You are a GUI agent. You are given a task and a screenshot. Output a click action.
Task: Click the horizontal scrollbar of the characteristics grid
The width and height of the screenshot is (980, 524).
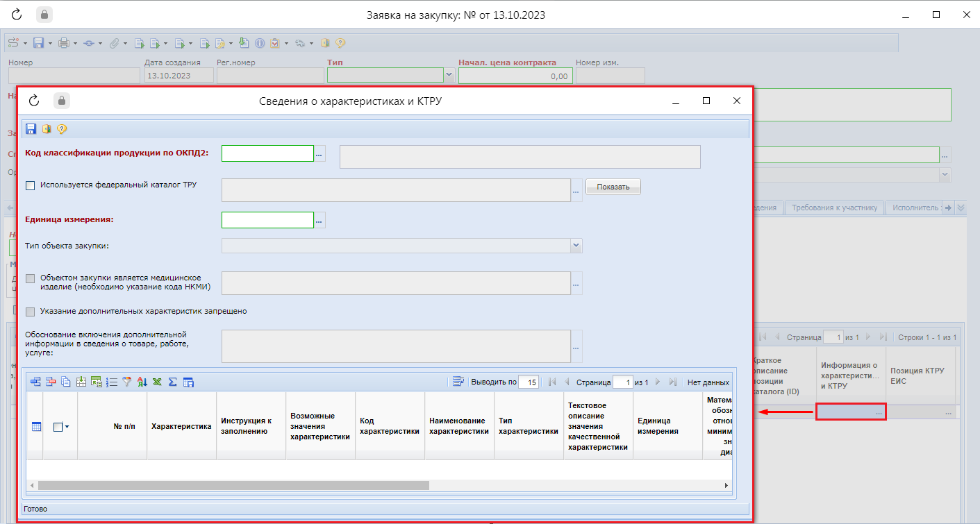[x=234, y=486]
